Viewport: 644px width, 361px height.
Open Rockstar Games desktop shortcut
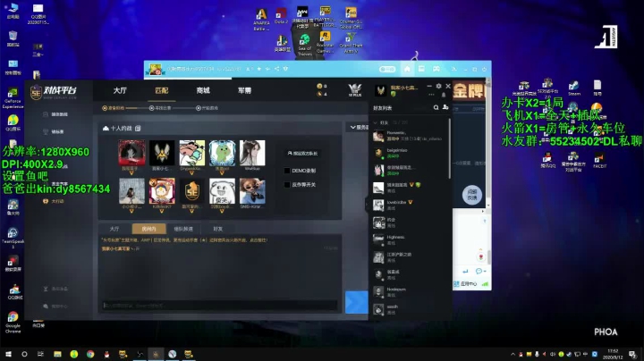pyautogui.click(x=325, y=43)
